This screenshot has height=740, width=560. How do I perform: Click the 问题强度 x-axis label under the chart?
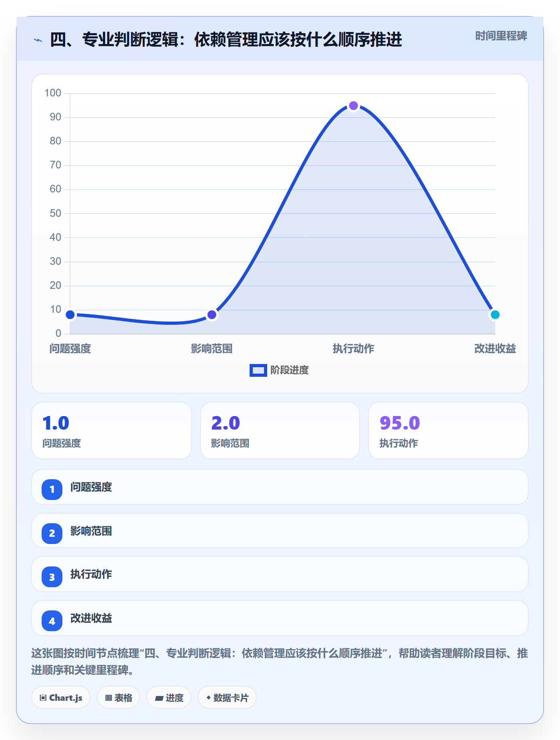tap(70, 349)
